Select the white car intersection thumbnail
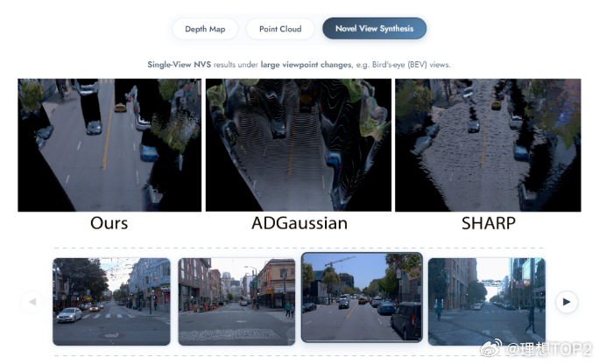 pos(111,301)
